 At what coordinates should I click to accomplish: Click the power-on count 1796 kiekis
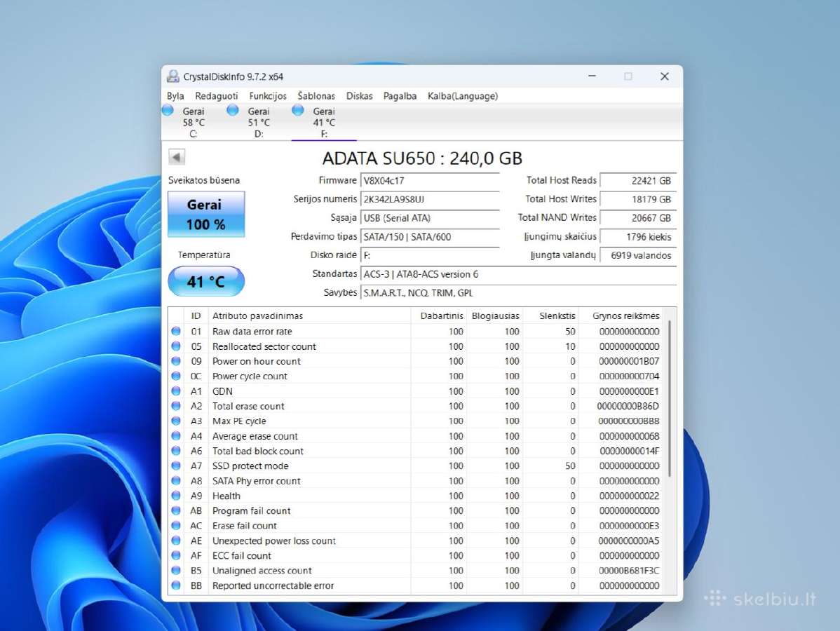click(x=638, y=237)
